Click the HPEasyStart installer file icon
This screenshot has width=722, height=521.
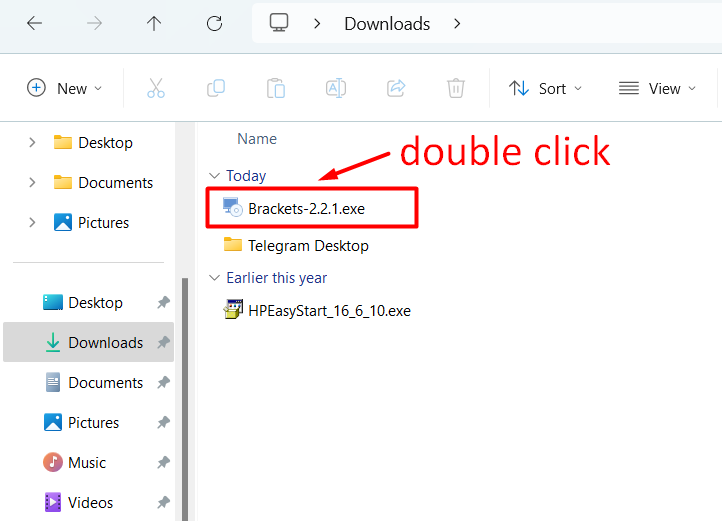click(x=233, y=309)
